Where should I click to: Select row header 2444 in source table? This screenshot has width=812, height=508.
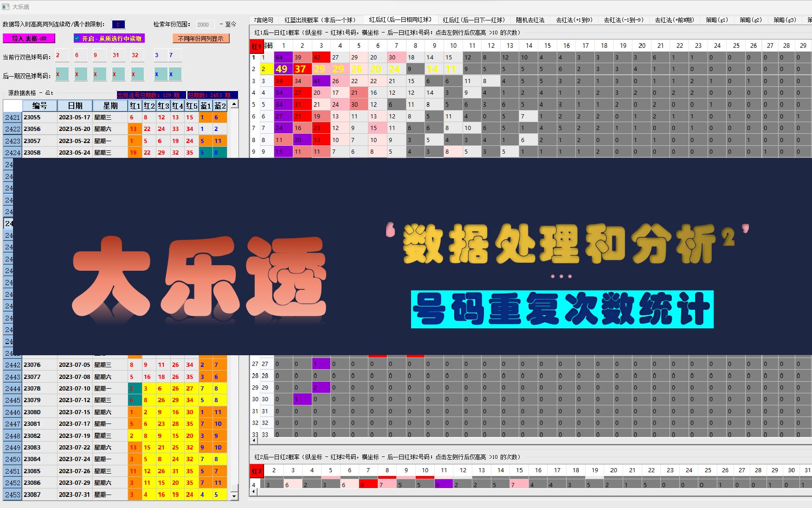tap(13, 389)
